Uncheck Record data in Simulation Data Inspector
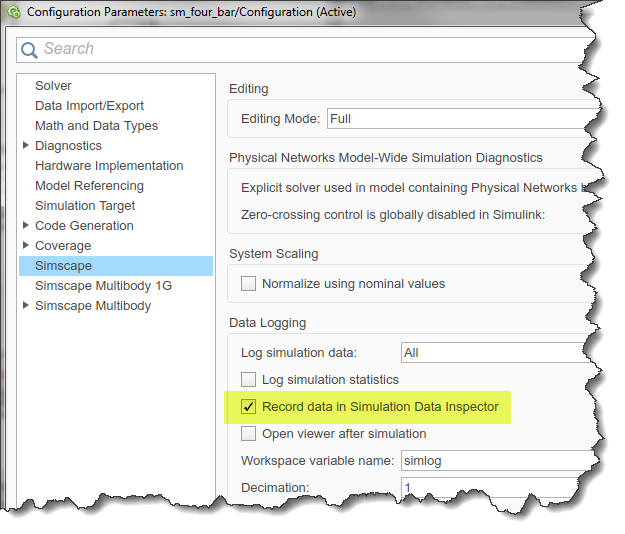625x534 pixels. (249, 407)
